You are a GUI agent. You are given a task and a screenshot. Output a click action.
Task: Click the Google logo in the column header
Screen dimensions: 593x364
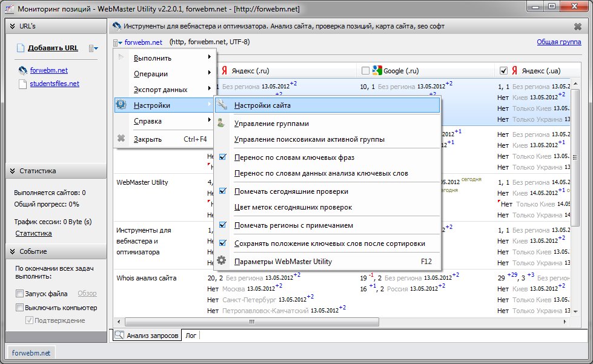[x=378, y=70]
